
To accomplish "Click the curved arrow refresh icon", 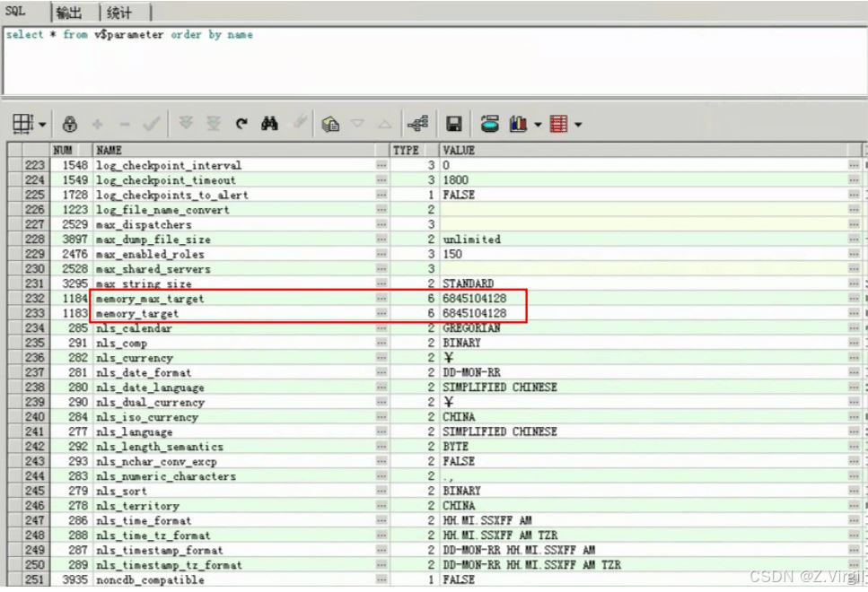I will point(241,124).
